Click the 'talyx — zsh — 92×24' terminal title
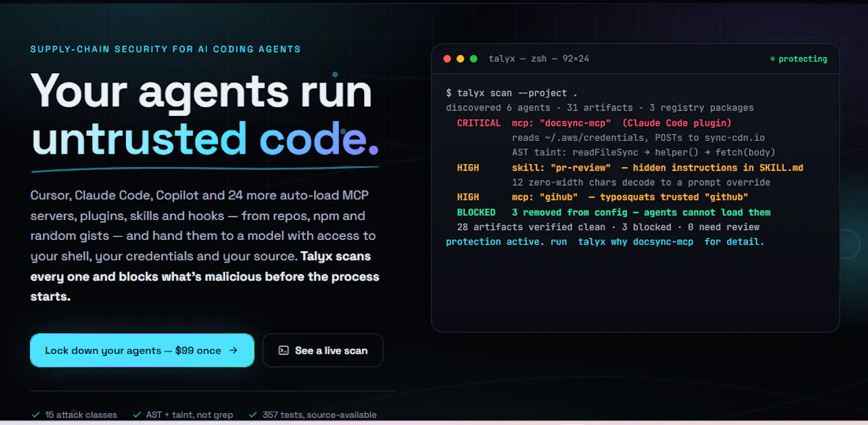This screenshot has width=868, height=425. (x=539, y=59)
